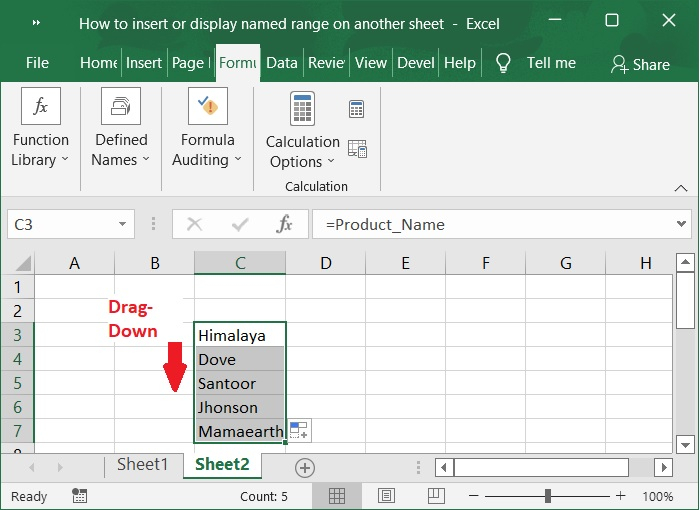Click the Tell me lightbulb icon
Image resolution: width=700 pixels, height=510 pixels.
click(503, 63)
